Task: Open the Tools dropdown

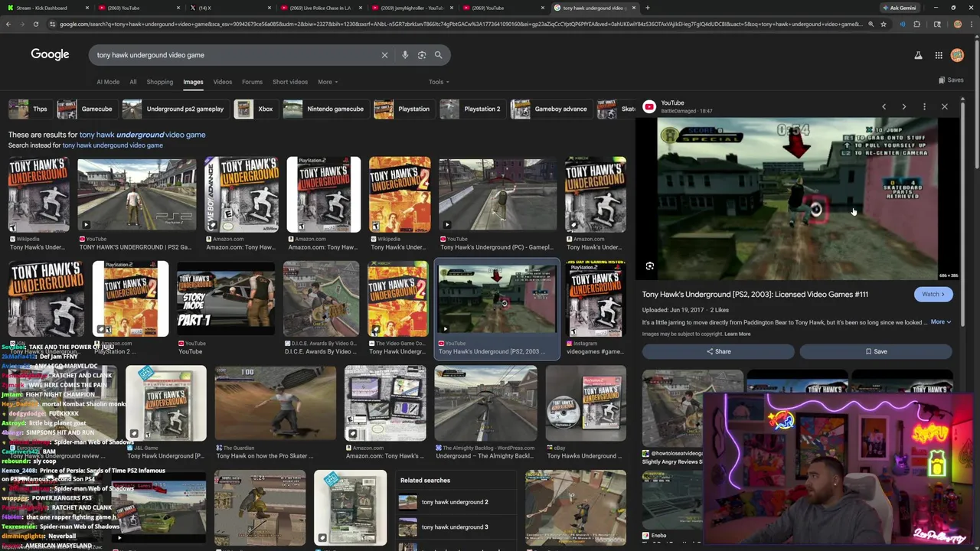Action: pos(439,82)
